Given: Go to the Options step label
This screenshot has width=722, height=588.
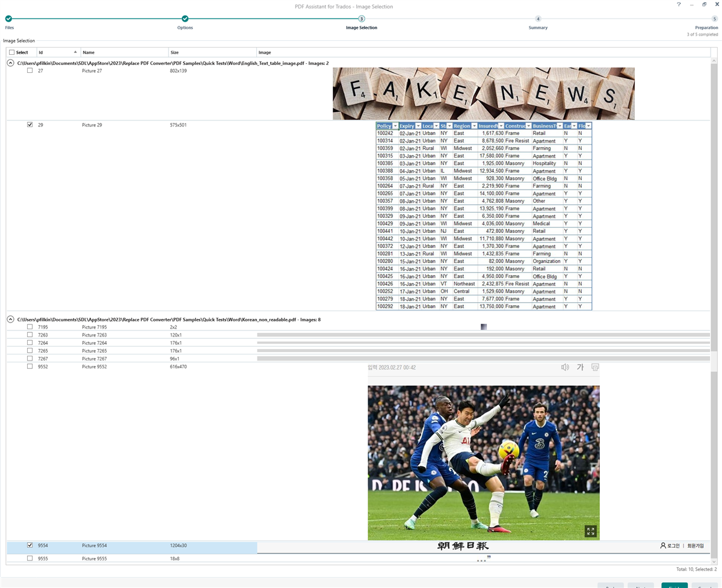Looking at the screenshot, I should tap(185, 28).
